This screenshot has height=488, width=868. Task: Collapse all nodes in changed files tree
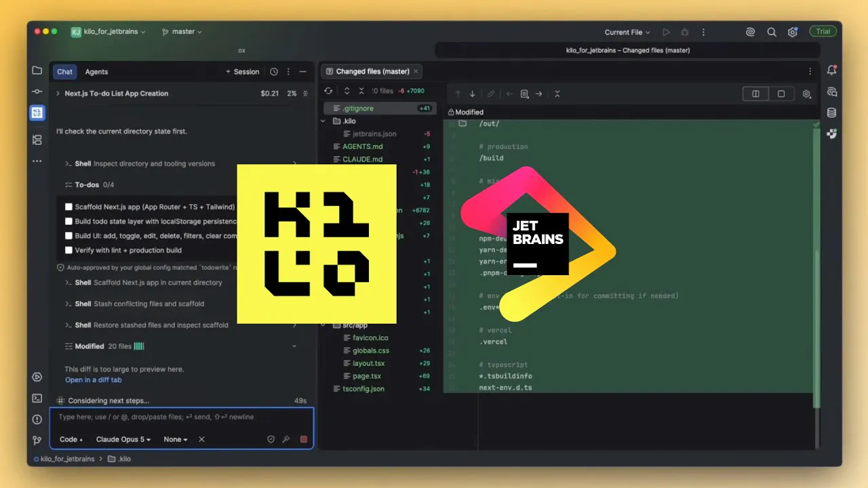(x=361, y=91)
